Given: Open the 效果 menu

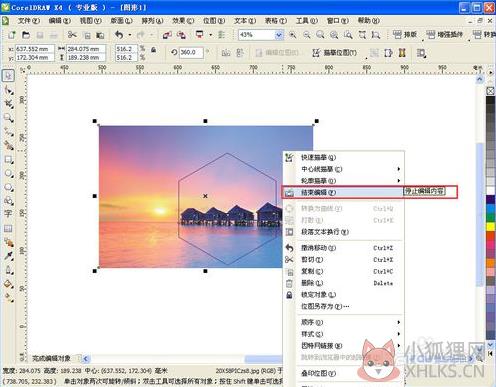Looking at the screenshot, I should [183, 21].
